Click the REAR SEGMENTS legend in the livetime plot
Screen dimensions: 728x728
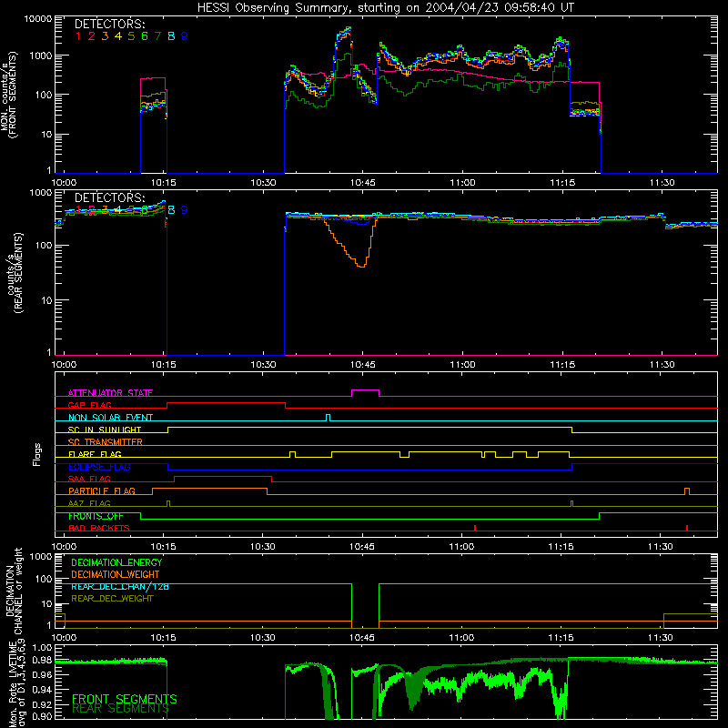coord(120,709)
